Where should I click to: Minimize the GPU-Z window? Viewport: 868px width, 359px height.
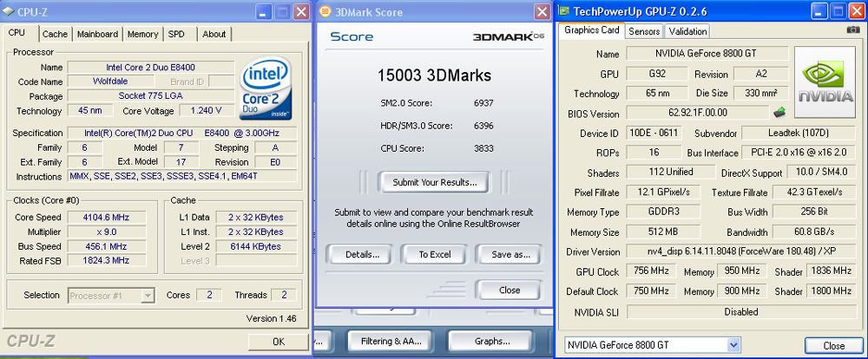pos(819,11)
